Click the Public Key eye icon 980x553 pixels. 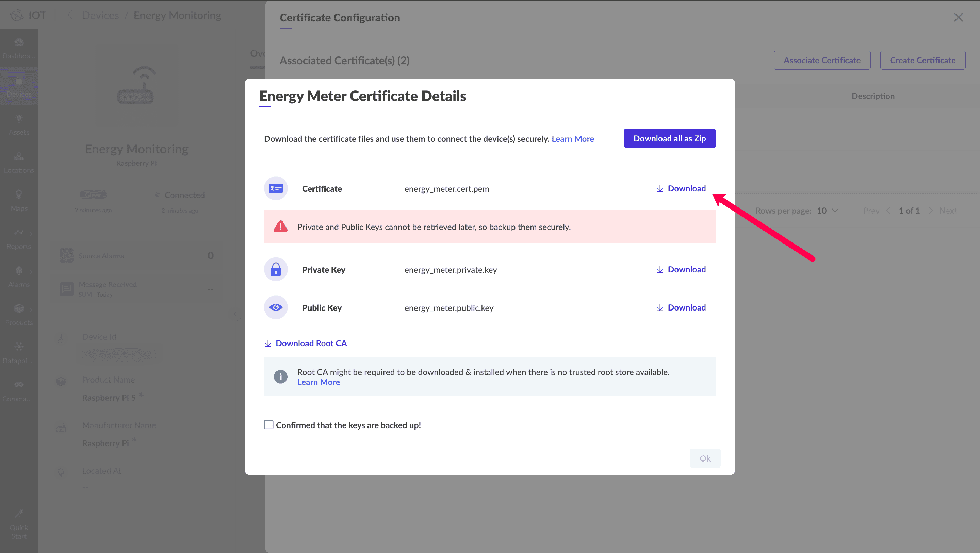tap(275, 307)
